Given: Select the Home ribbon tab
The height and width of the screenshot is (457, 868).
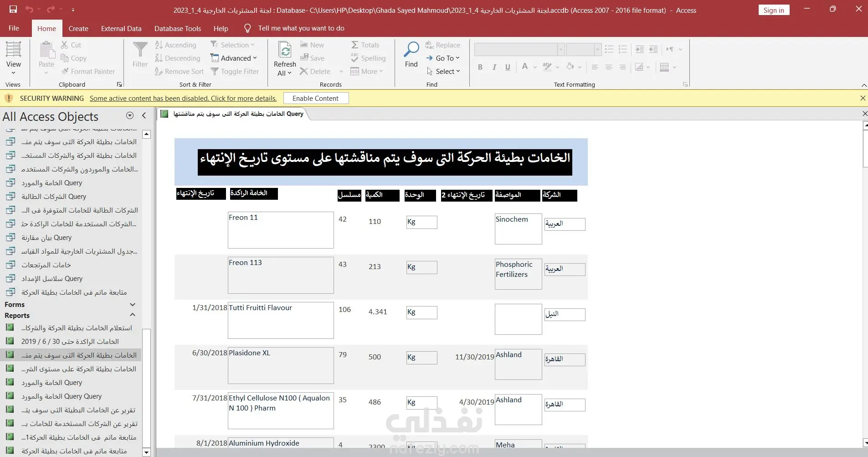Looking at the screenshot, I should [x=46, y=28].
